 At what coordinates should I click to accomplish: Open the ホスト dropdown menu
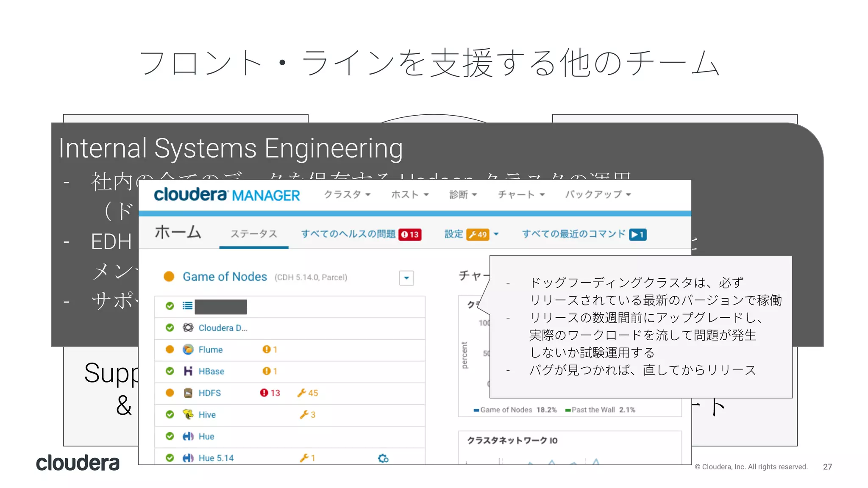point(410,194)
